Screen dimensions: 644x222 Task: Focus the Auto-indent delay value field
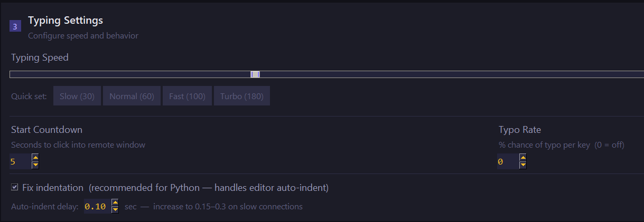(x=97, y=206)
